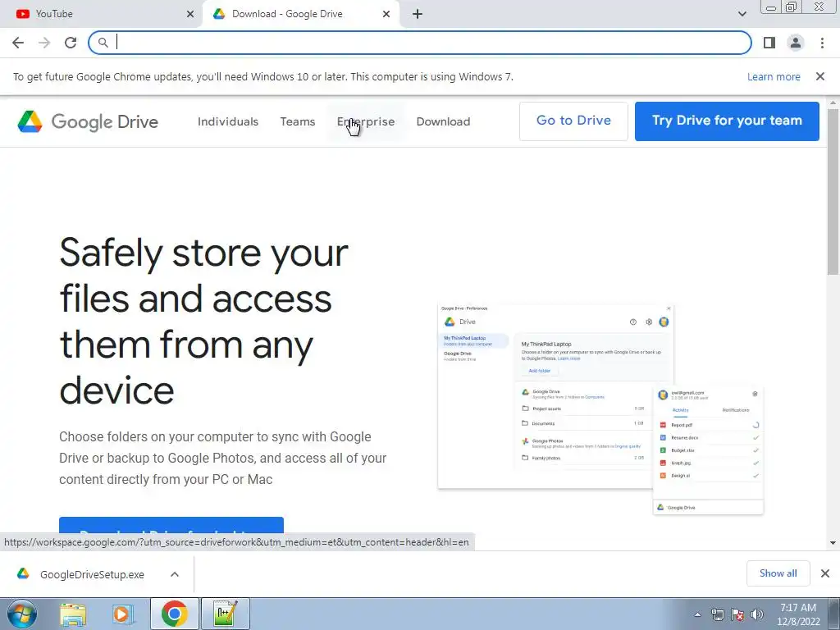Screen dimensions: 840x630
Task: Open the tab search dropdown arrow
Action: [742, 14]
